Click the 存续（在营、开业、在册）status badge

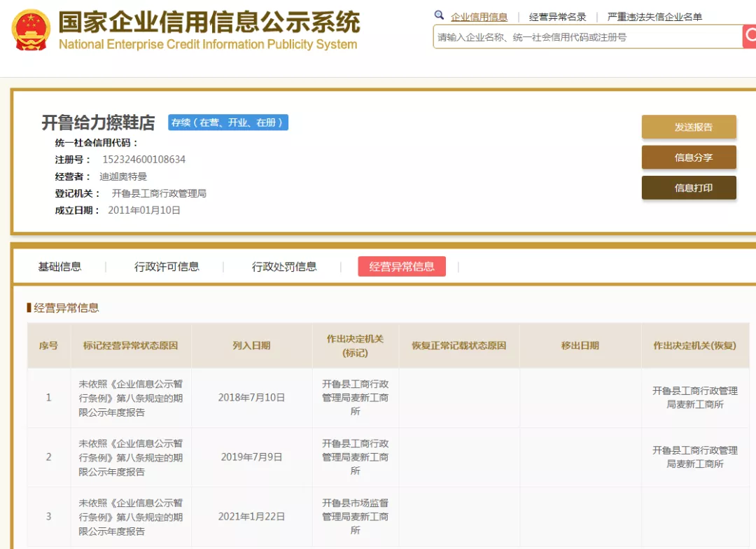(x=227, y=122)
